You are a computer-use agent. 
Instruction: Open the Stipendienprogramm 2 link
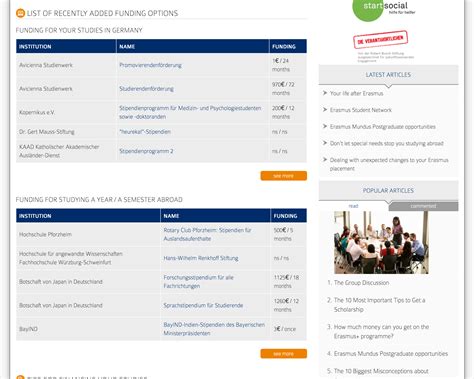click(146, 151)
